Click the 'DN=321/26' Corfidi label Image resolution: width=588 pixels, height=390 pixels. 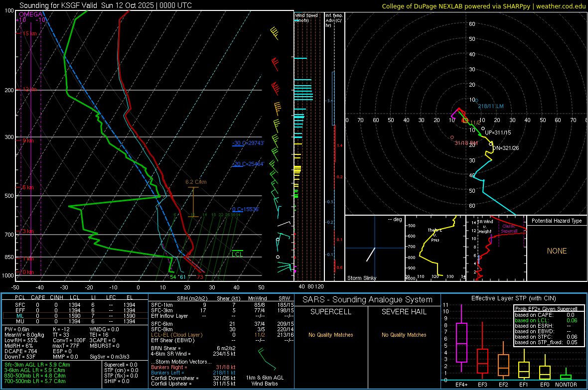tap(506, 148)
